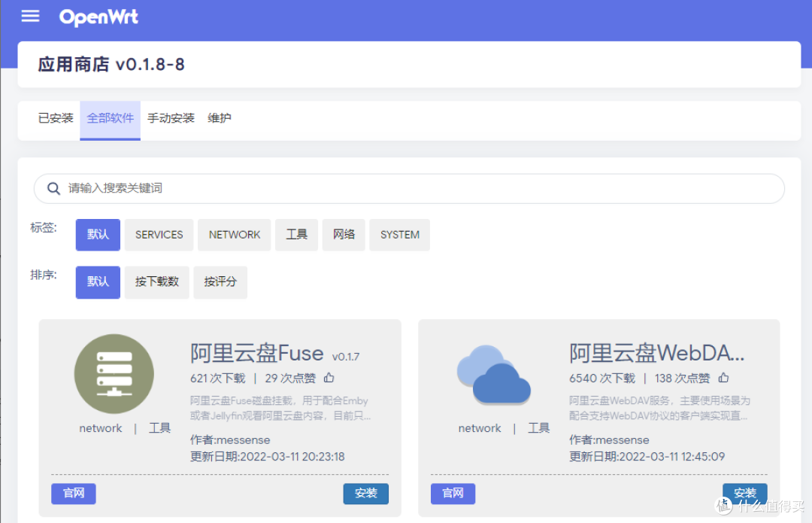Image resolution: width=812 pixels, height=523 pixels.
Task: Click the v0.1.7 version label
Action: [345, 357]
